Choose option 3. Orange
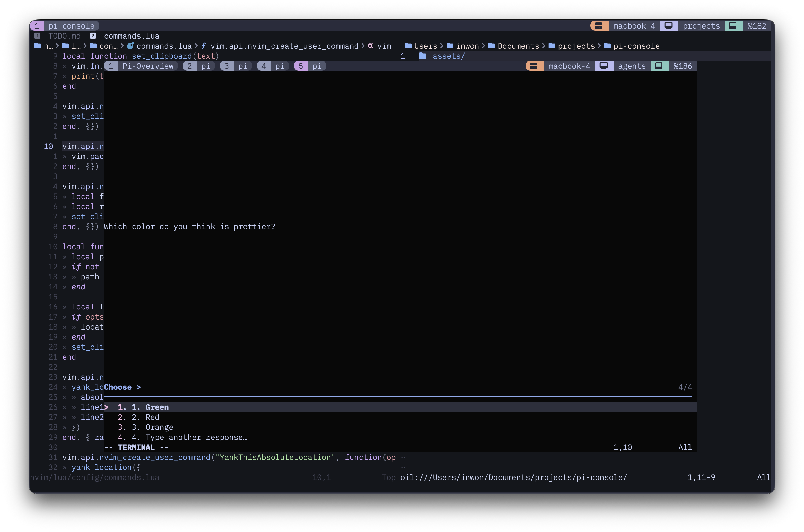 (400, 428)
